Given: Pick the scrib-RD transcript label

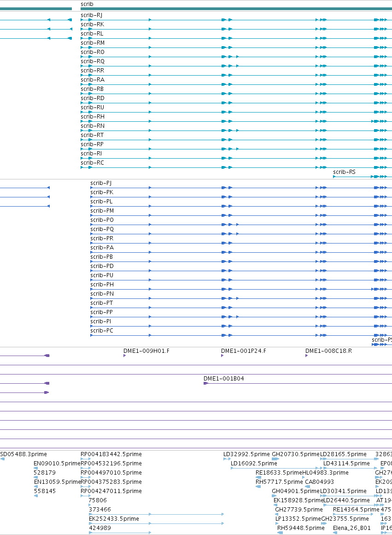Looking at the screenshot, I should pos(93,98).
